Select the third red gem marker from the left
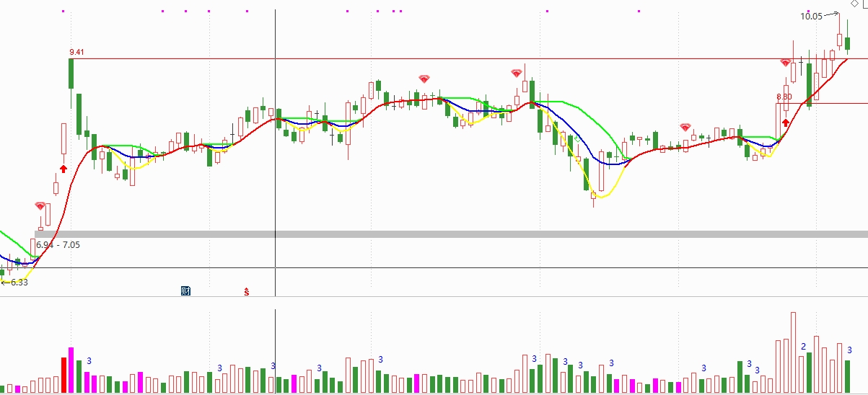 (x=517, y=74)
